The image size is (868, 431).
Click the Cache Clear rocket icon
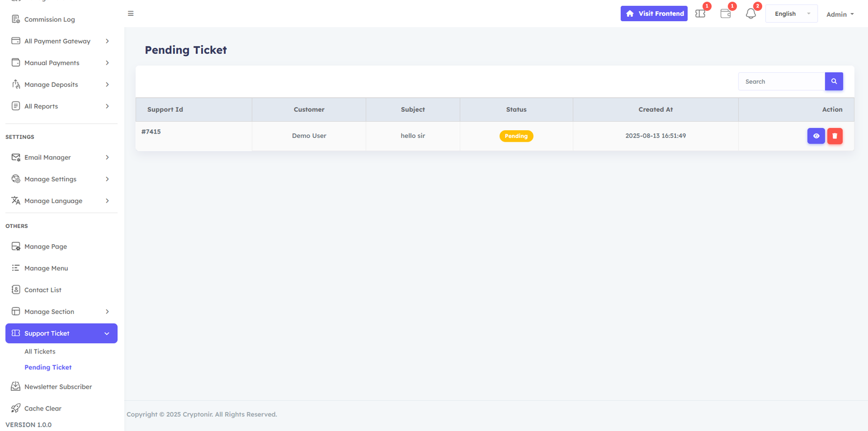point(16,408)
